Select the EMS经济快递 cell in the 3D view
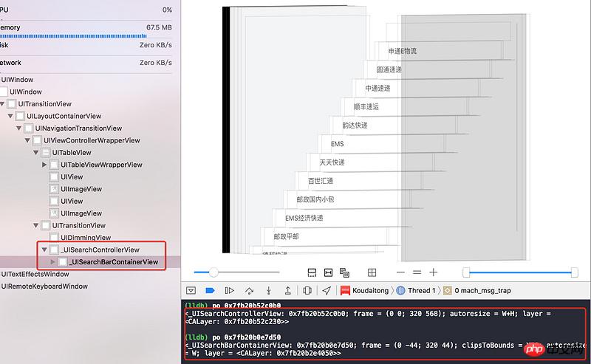This screenshot has height=364, width=591. (x=304, y=218)
